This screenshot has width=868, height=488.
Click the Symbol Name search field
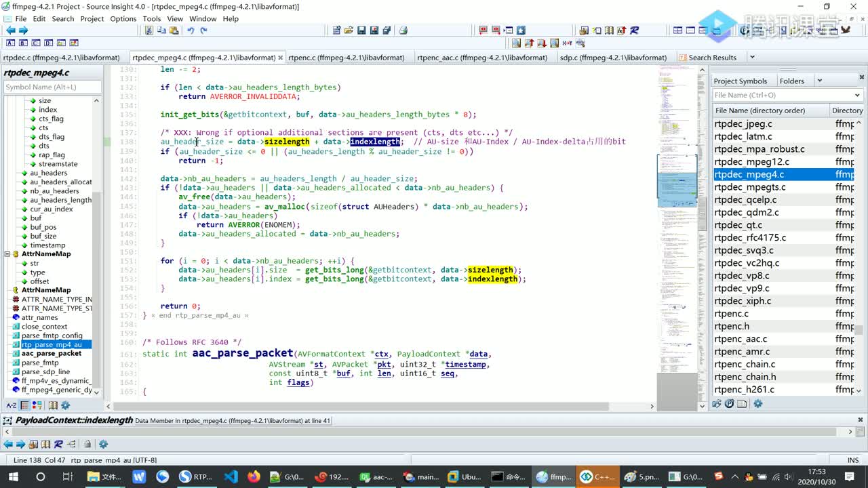point(52,87)
